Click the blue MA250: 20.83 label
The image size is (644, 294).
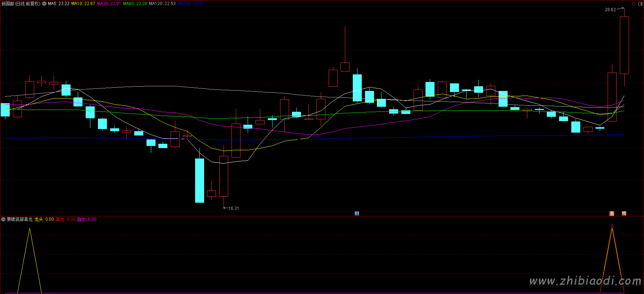click(x=191, y=4)
